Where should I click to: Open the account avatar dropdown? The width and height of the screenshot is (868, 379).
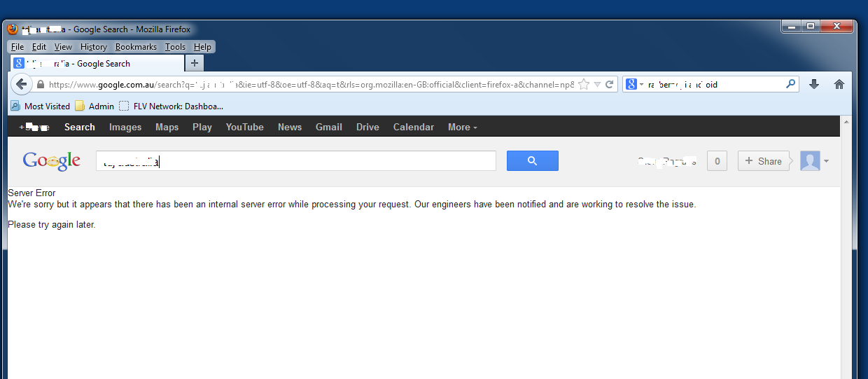pyautogui.click(x=815, y=161)
